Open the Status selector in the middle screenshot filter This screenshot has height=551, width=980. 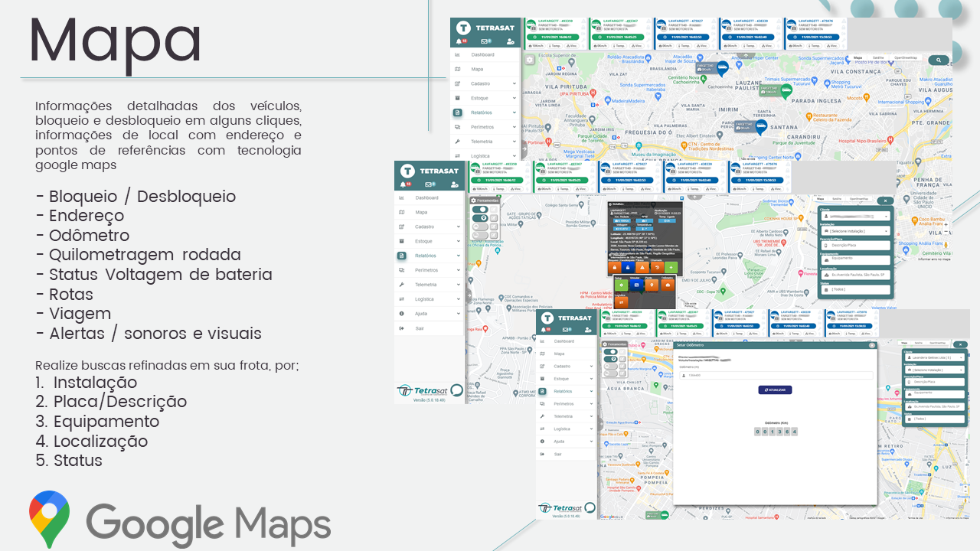(x=854, y=290)
